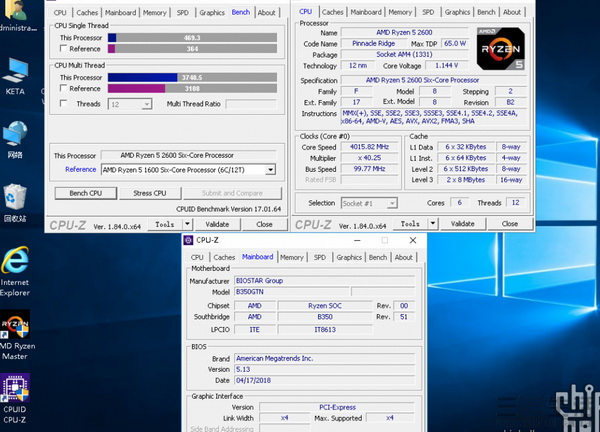Enable the CPU Multi Thread Reference checkbox

(64, 88)
